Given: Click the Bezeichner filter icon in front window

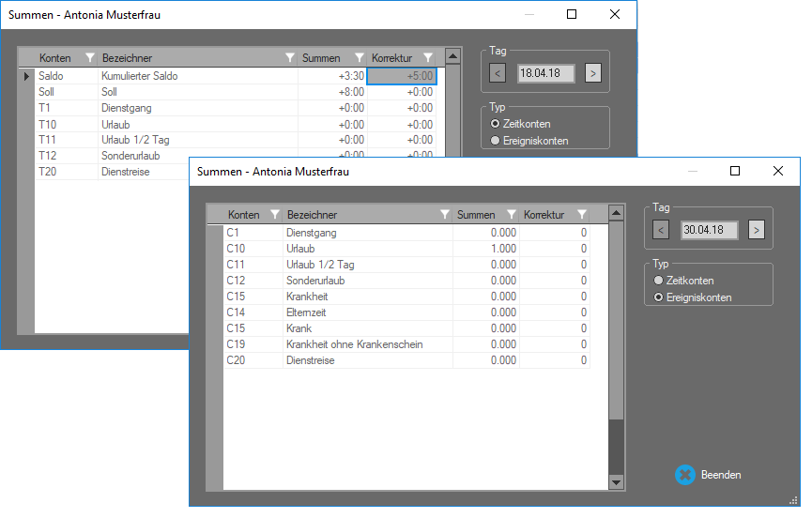Looking at the screenshot, I should [444, 215].
